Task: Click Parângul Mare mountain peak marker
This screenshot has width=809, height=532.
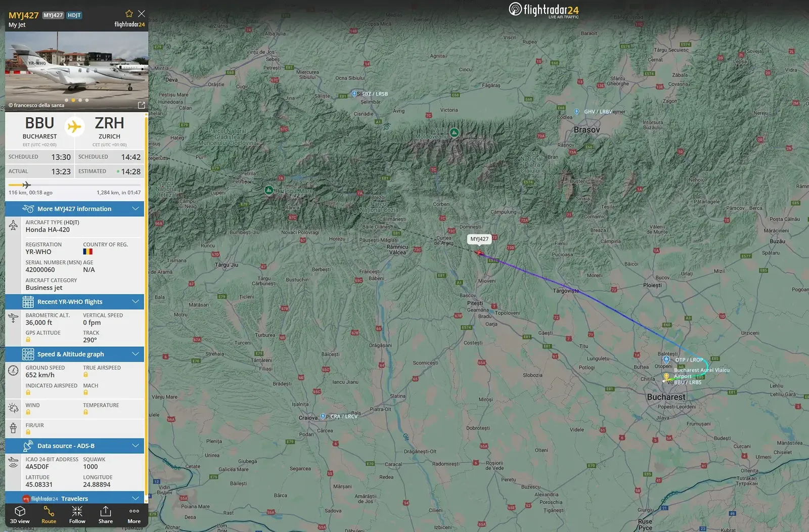Action: [x=269, y=190]
